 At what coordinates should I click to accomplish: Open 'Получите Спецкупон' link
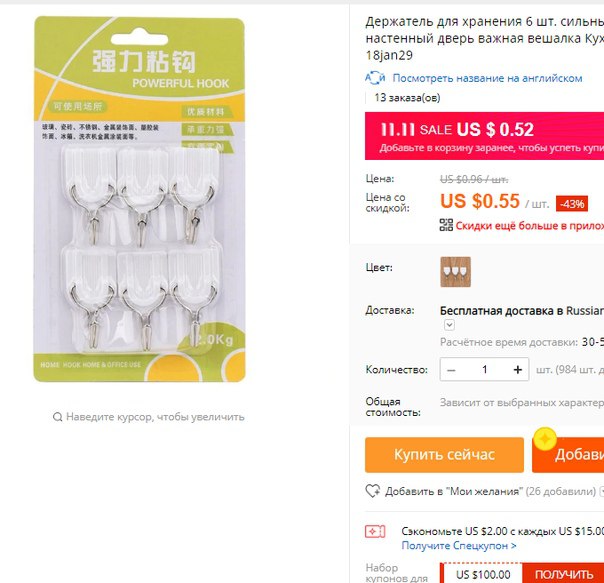(459, 546)
